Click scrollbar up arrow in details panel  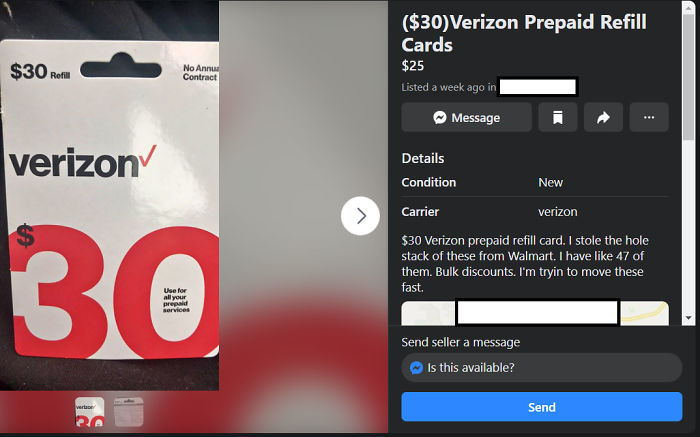(x=688, y=6)
